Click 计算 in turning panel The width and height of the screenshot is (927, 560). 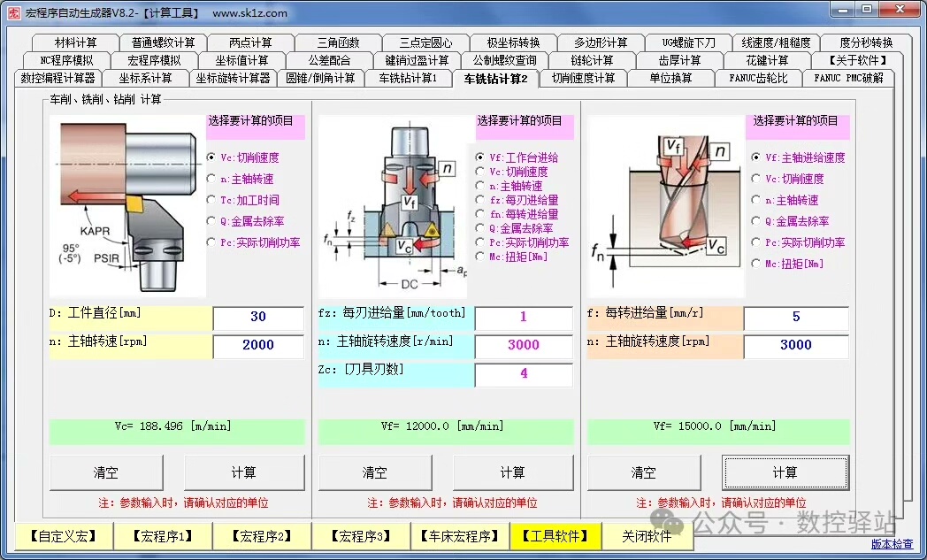click(243, 472)
